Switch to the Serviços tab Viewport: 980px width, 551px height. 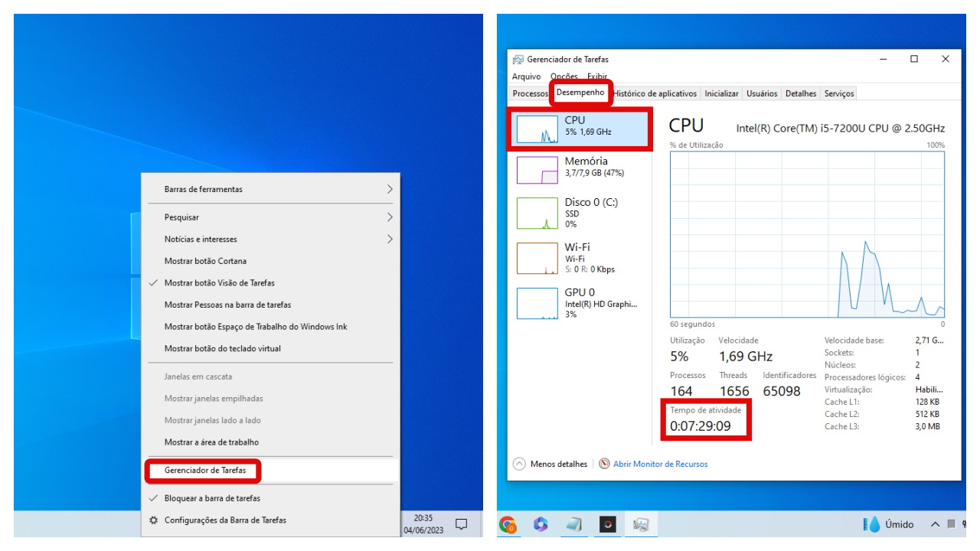839,93
